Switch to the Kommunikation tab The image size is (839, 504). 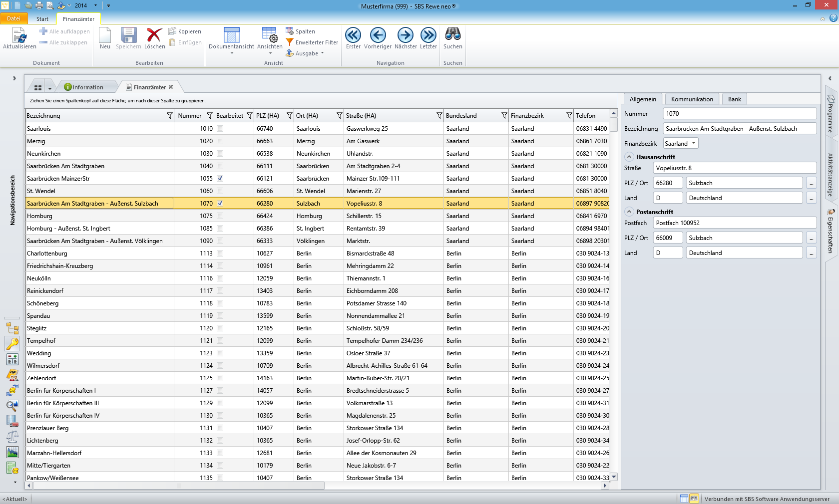click(692, 99)
